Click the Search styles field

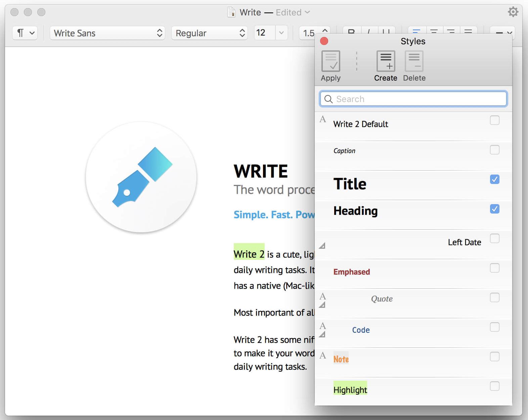point(413,99)
